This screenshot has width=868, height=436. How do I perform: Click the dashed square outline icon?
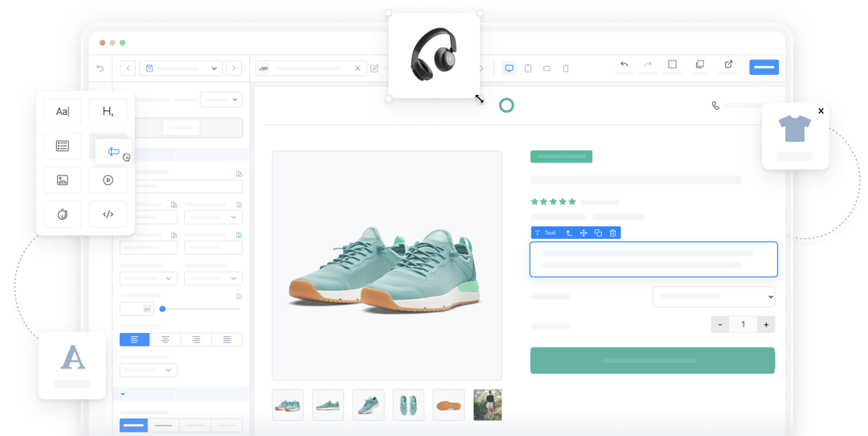(x=672, y=64)
